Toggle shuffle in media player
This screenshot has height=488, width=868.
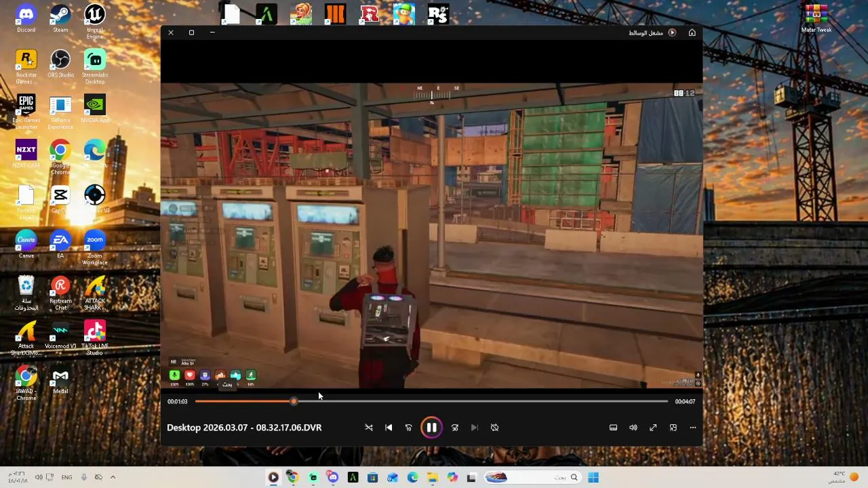pyautogui.click(x=369, y=428)
